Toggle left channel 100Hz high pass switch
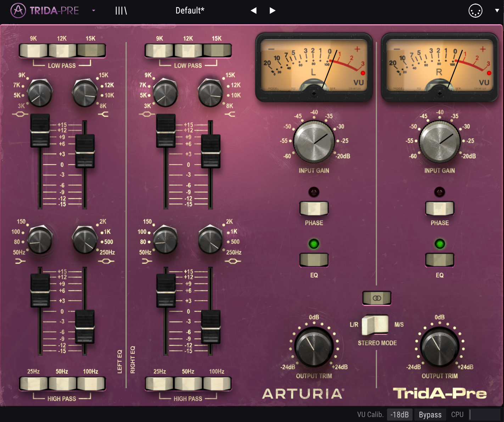504x422 pixels. click(x=91, y=384)
